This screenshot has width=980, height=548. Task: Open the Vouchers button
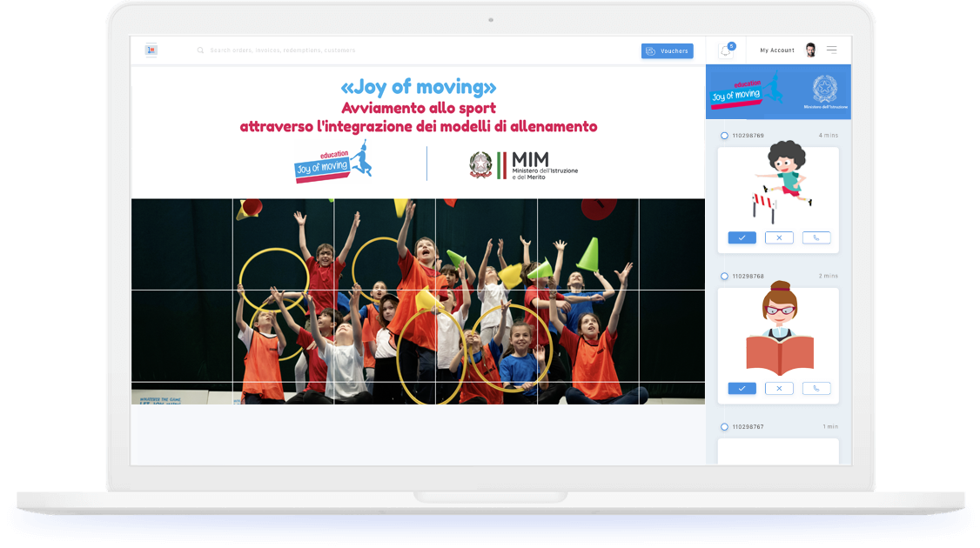coord(667,51)
